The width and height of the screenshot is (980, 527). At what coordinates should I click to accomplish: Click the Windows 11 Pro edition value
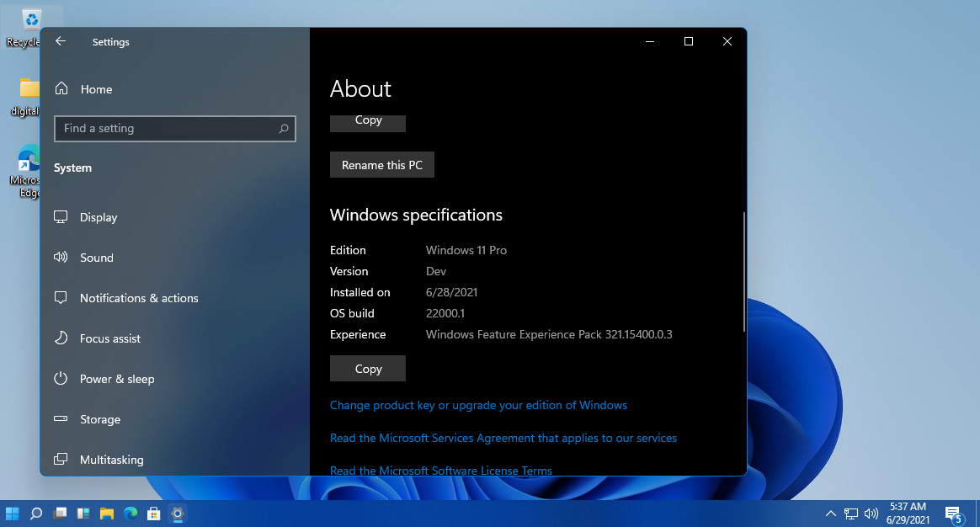(x=466, y=250)
